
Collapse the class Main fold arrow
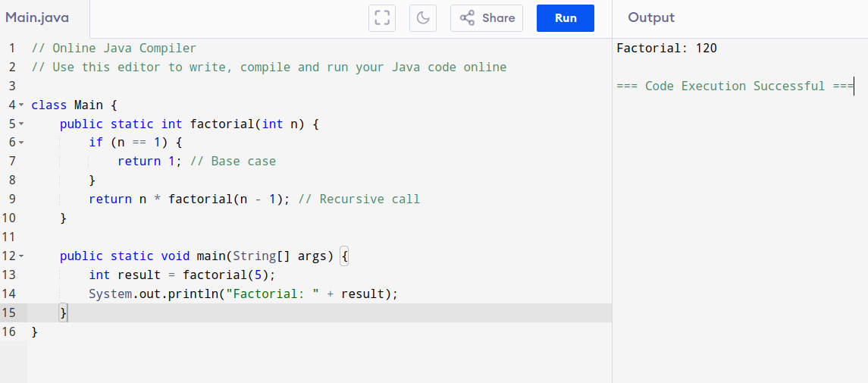[x=21, y=105]
